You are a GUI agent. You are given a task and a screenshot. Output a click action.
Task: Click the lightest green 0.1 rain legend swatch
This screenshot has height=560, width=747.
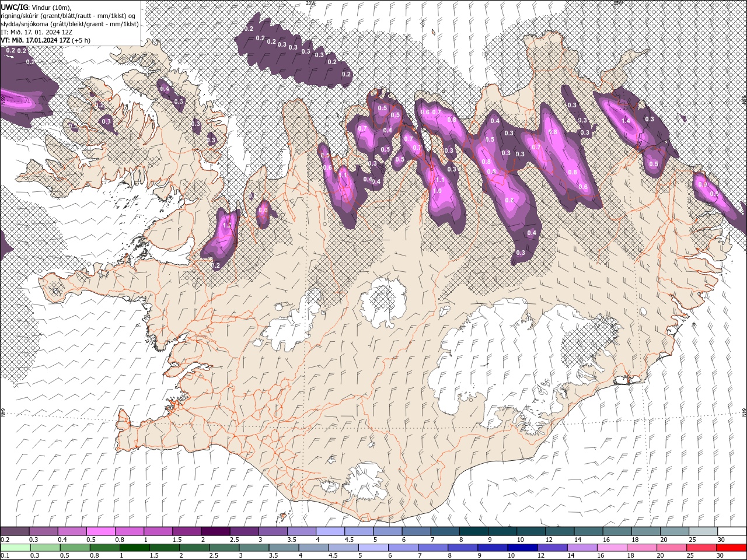[15, 547]
